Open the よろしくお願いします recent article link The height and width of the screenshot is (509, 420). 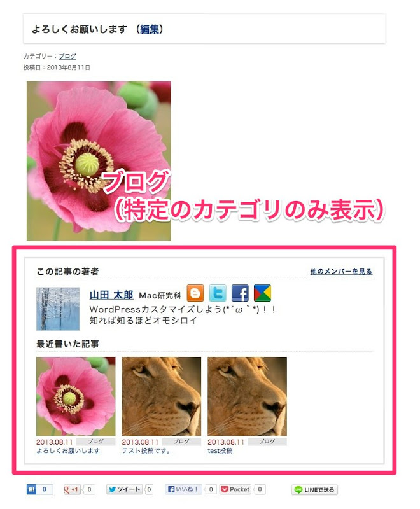68,450
